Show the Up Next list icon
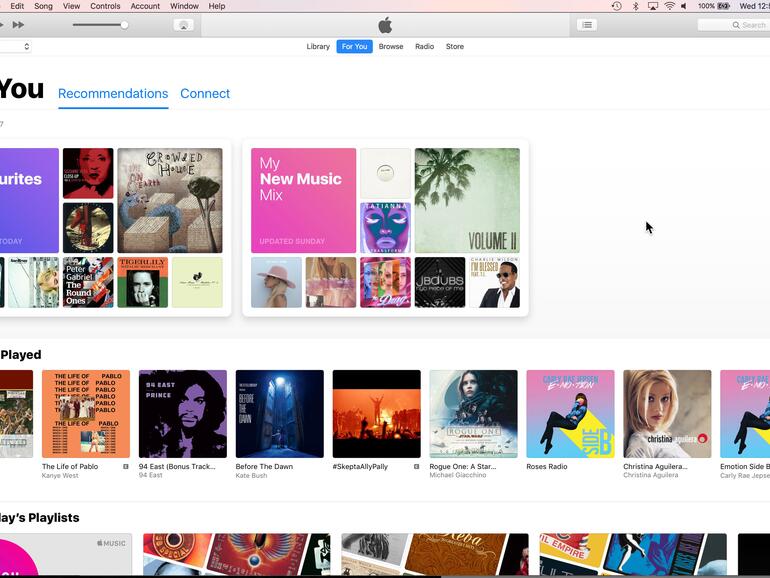770x578 pixels. 587,25
